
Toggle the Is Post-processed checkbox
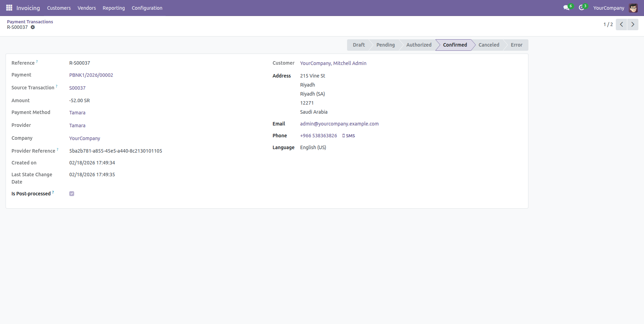(72, 194)
